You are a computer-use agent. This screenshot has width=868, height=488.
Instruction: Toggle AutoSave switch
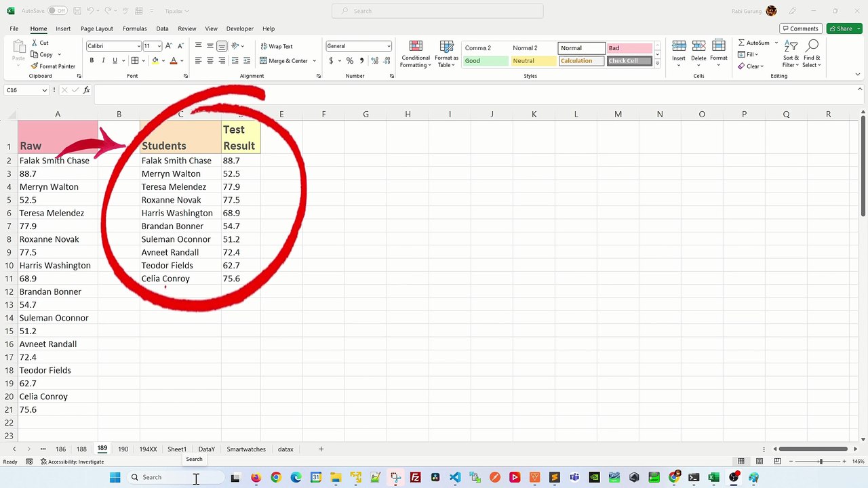57,11
